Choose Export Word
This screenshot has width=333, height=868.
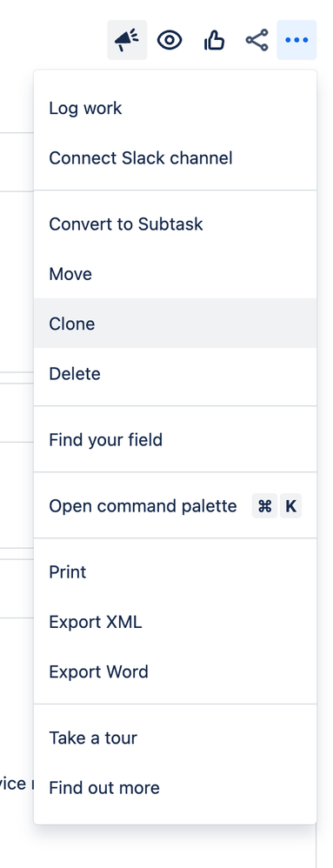[x=175, y=671]
